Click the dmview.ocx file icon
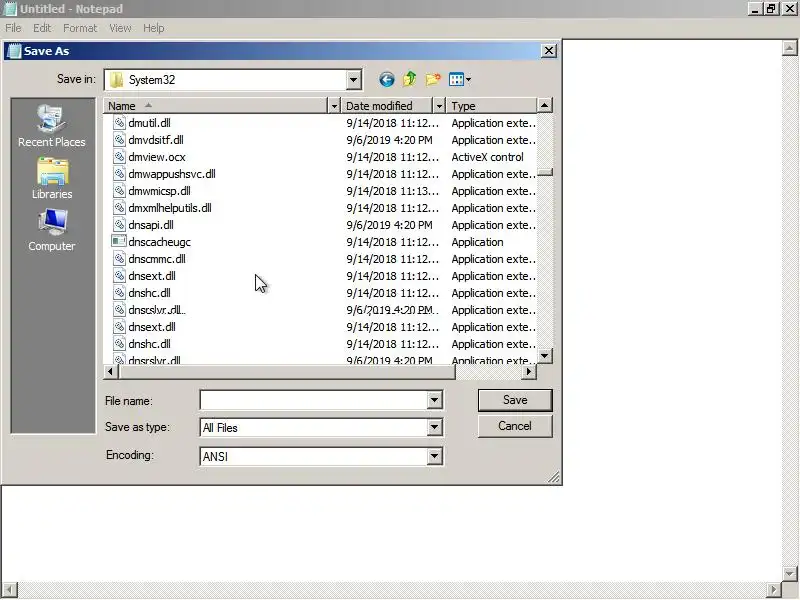Viewport: 800px width, 600px height. [x=119, y=157]
